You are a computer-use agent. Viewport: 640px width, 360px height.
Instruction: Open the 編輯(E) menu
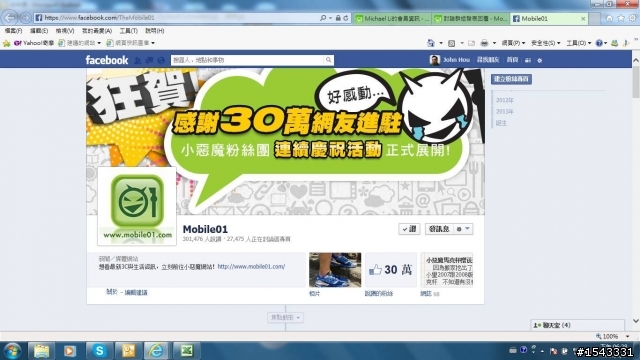pos(39,31)
